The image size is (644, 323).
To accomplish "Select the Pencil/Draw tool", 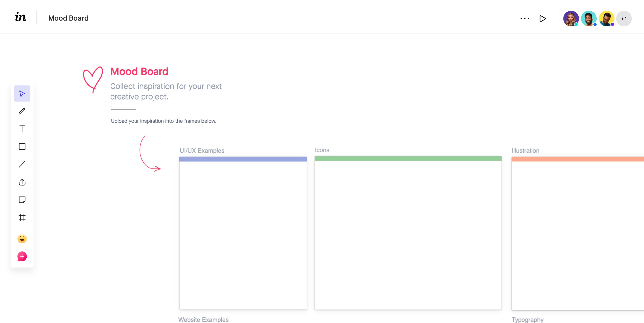I will [x=22, y=111].
